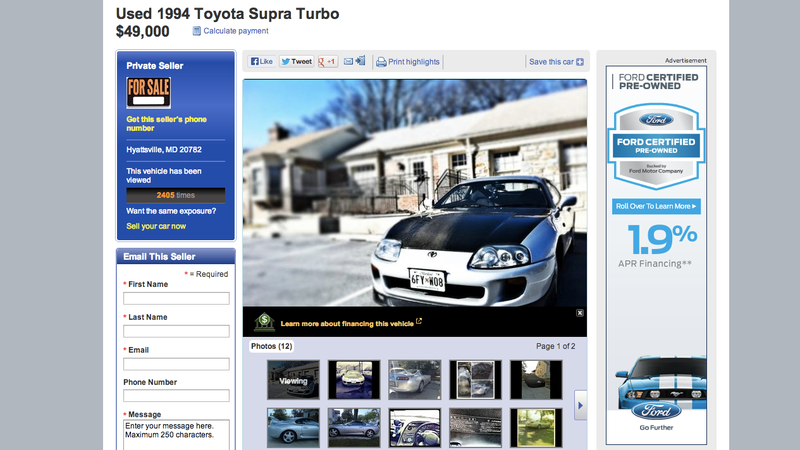The height and width of the screenshot is (450, 800).
Task: Go to next photo page with arrow
Action: (580, 406)
